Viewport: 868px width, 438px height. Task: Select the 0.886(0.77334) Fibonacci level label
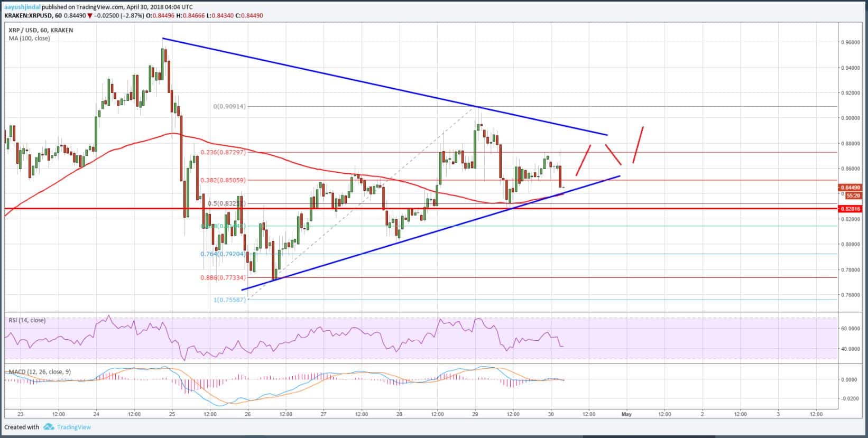pyautogui.click(x=223, y=277)
